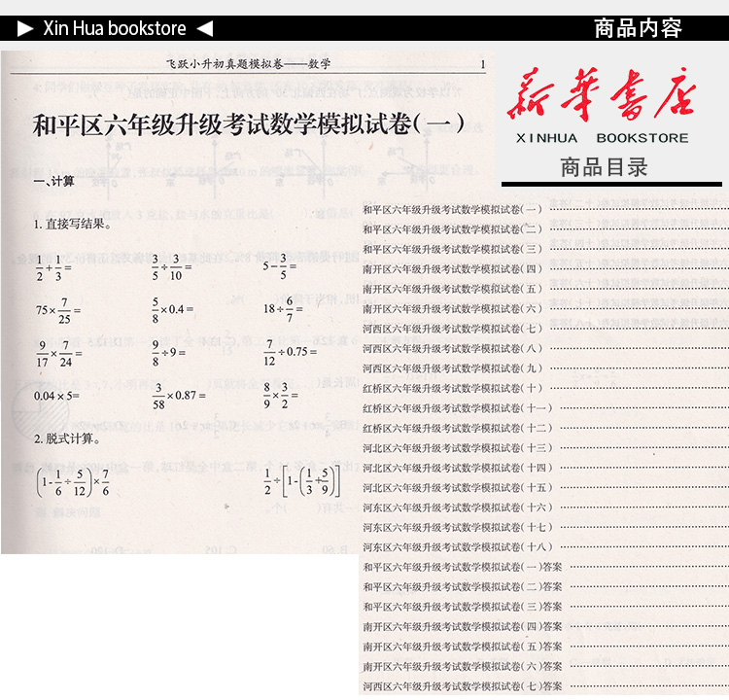
Task: Click the 'XINHUA BOOKSTORE' text under the logo
Action: [x=602, y=138]
